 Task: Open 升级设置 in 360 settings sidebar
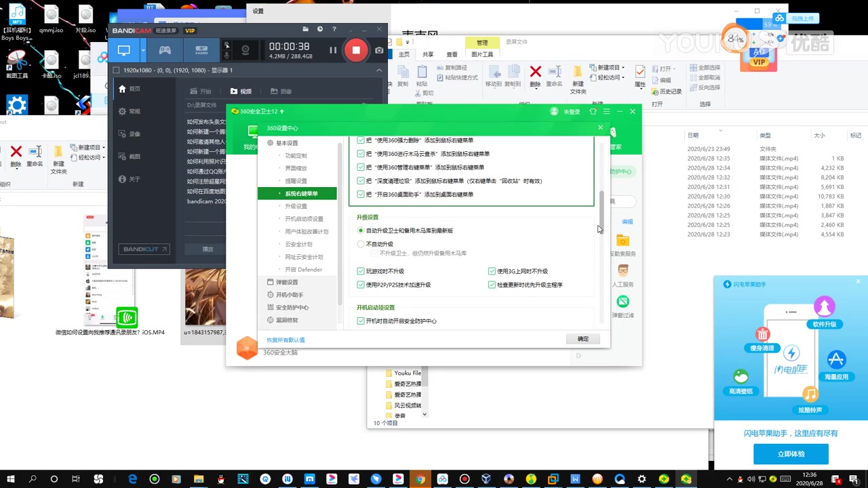coord(296,206)
